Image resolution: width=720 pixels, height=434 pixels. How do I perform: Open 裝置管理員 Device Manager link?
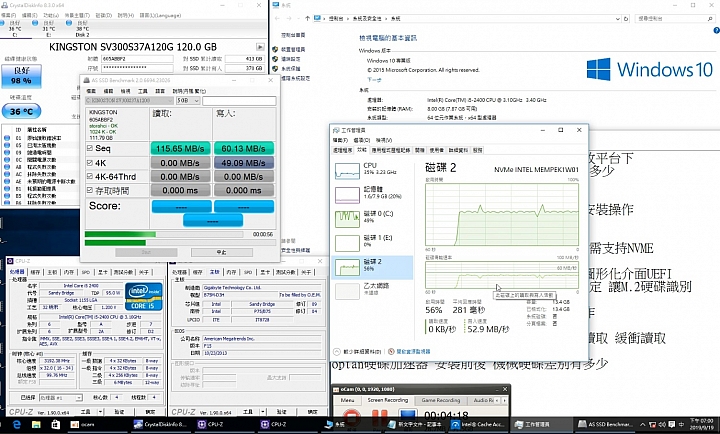[x=293, y=49]
